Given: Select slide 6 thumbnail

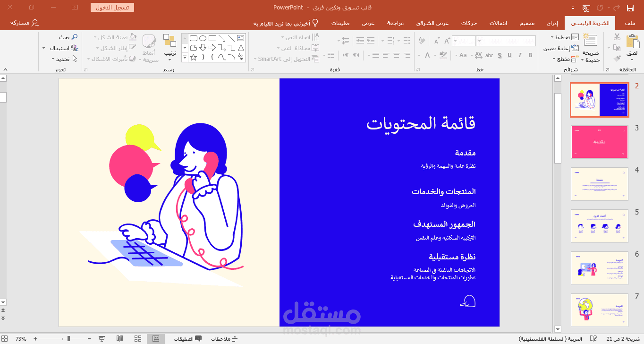Looking at the screenshot, I should click(x=600, y=268).
